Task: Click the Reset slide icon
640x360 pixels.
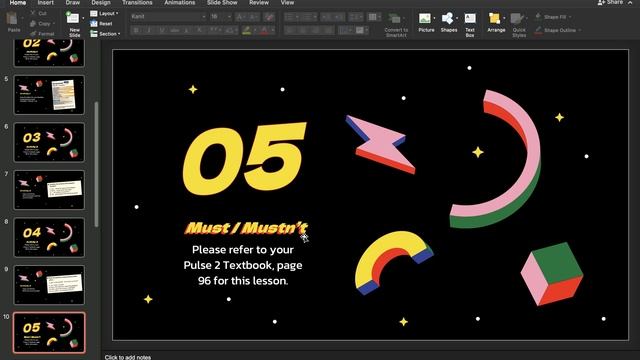Action: click(94, 24)
